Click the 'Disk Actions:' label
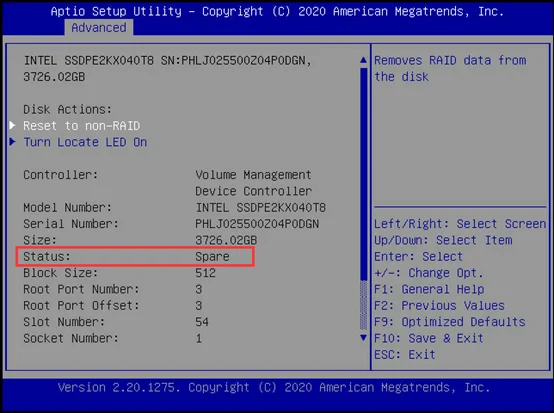The width and height of the screenshot is (554, 413). (x=67, y=110)
